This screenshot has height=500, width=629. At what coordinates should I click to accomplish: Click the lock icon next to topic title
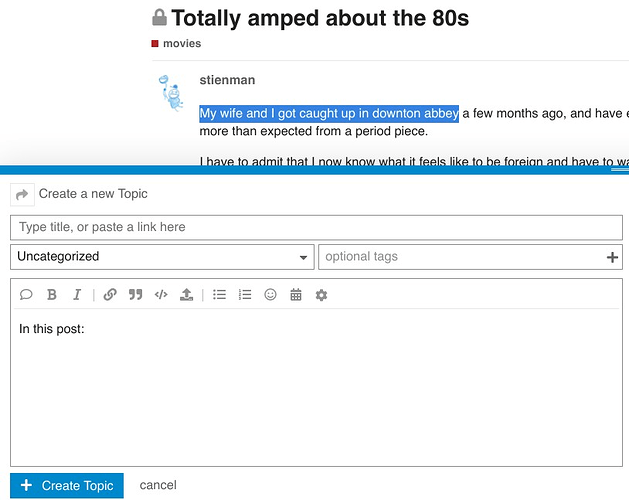click(159, 18)
